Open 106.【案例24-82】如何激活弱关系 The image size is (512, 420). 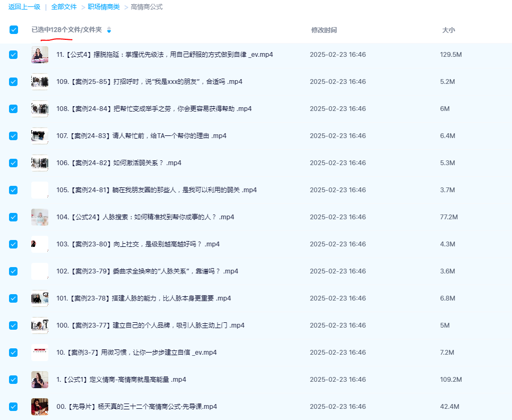click(x=39, y=162)
